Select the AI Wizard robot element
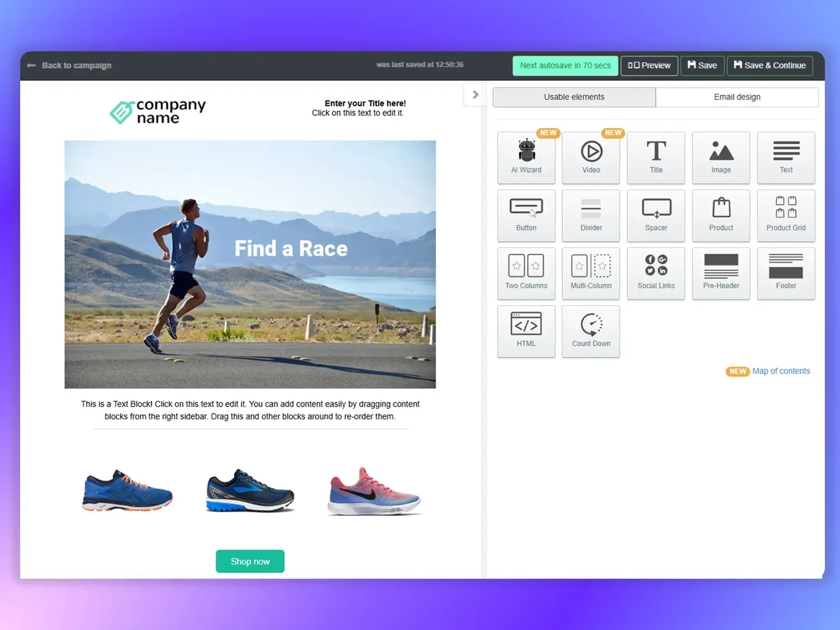Screen dimensions: 840x630 [526, 158]
